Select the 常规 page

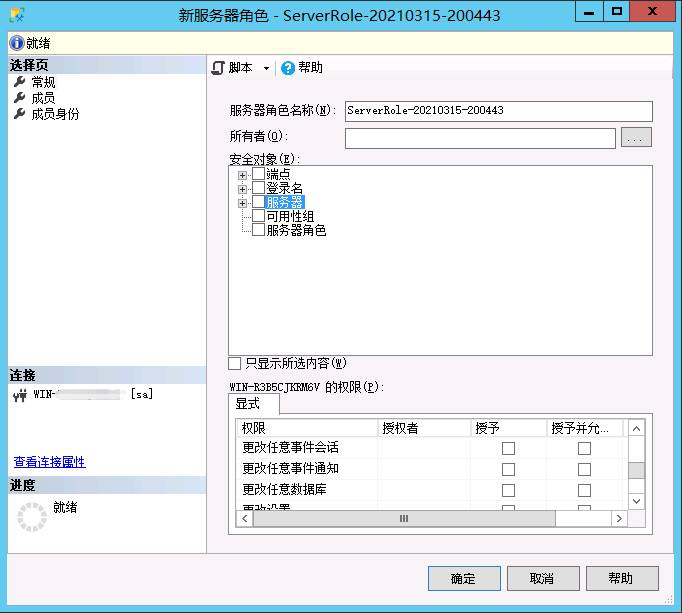(43, 82)
